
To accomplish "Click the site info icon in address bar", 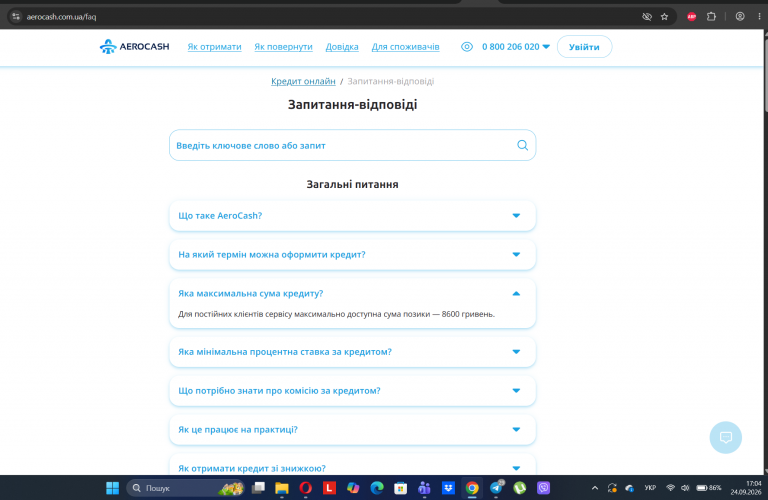I will click(16, 17).
